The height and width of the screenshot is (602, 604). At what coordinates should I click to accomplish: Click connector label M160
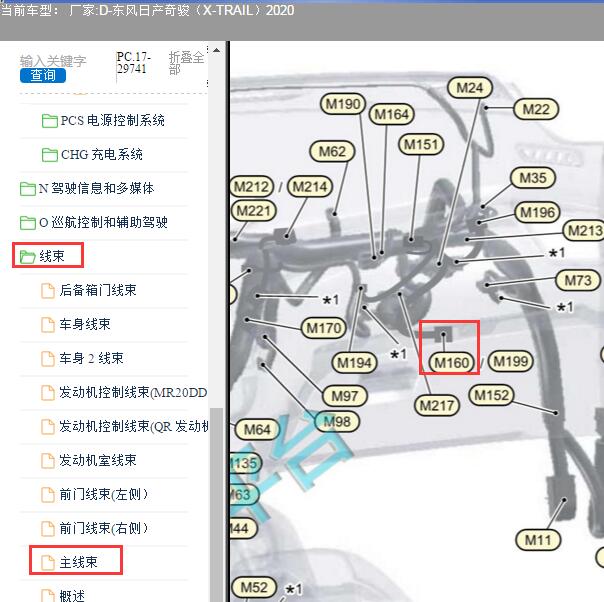tap(451, 363)
